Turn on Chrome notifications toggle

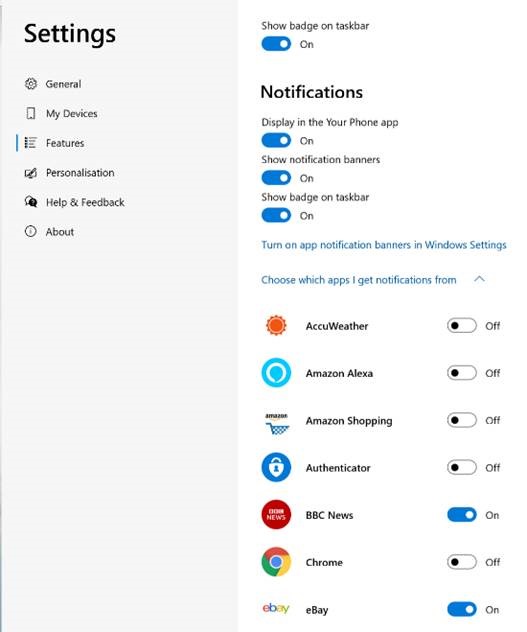[x=462, y=562]
